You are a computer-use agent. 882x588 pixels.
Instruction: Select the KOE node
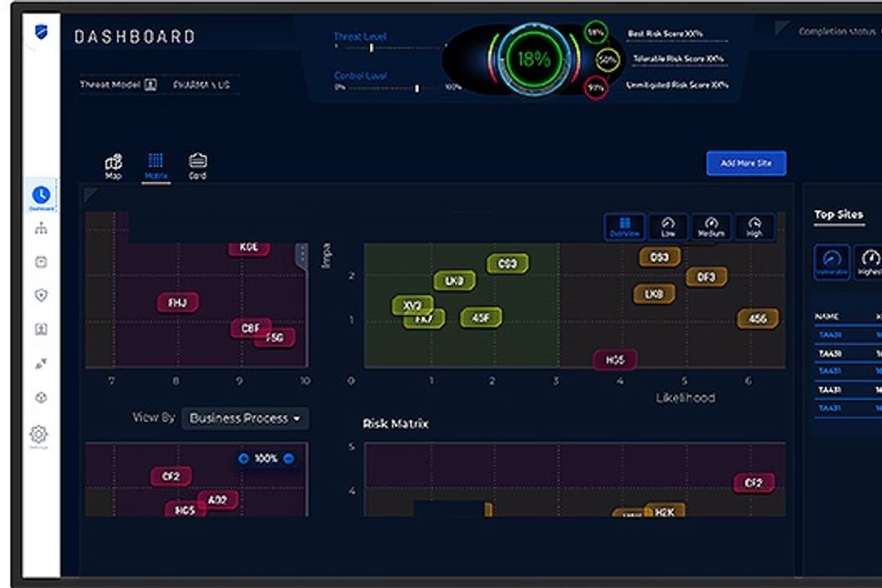[248, 247]
